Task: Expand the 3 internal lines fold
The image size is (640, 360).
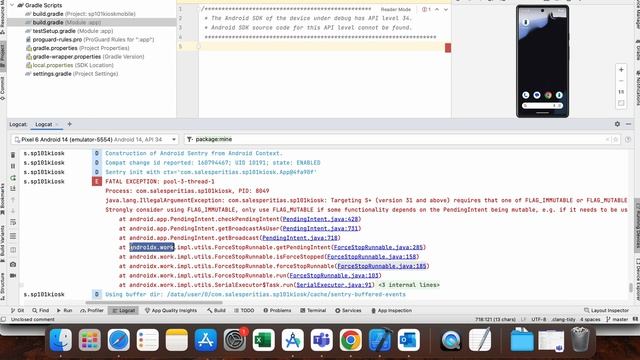Action: 409,285
